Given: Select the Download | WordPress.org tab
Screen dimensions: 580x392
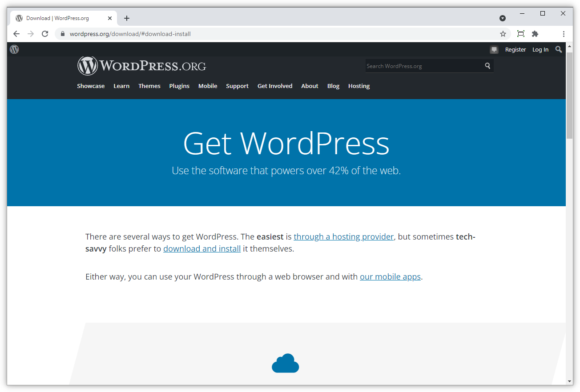Looking at the screenshot, I should click(64, 18).
